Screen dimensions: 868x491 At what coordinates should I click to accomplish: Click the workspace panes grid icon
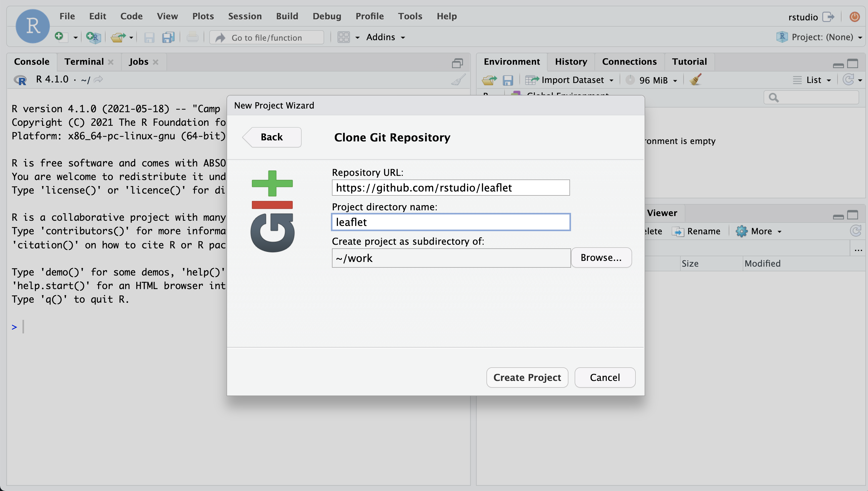(x=344, y=37)
